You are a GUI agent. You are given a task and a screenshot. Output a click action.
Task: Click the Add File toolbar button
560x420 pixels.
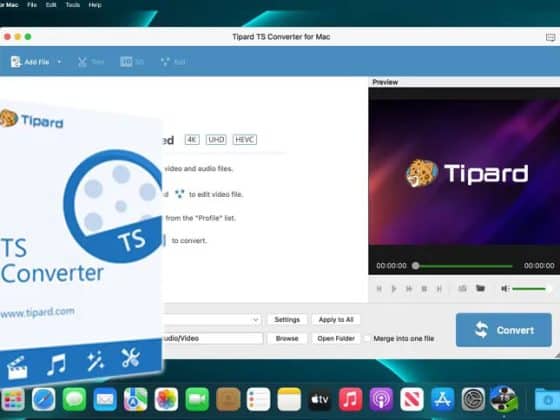30,62
